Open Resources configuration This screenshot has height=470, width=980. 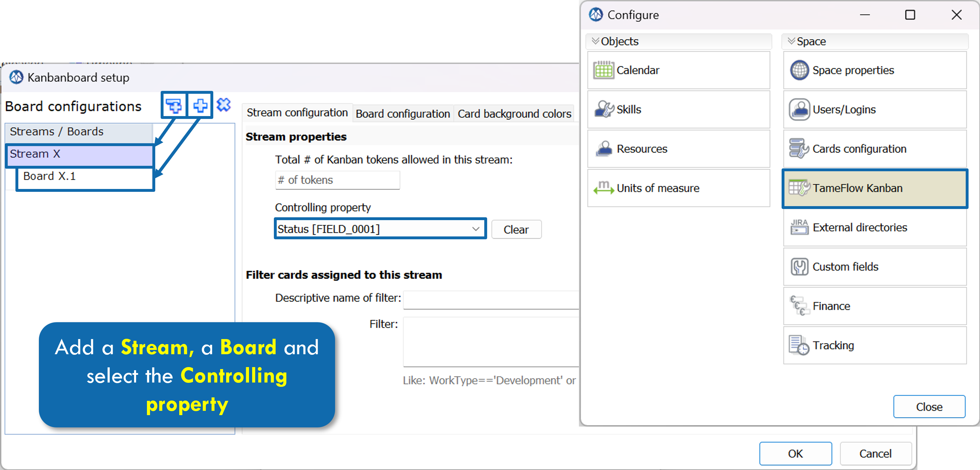coord(678,149)
